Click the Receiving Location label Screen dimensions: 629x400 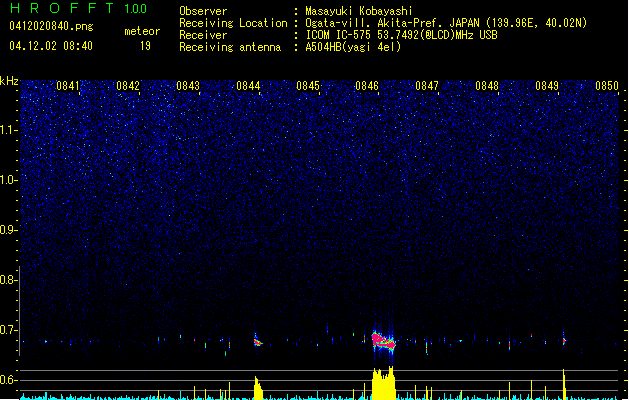[x=233, y=23]
